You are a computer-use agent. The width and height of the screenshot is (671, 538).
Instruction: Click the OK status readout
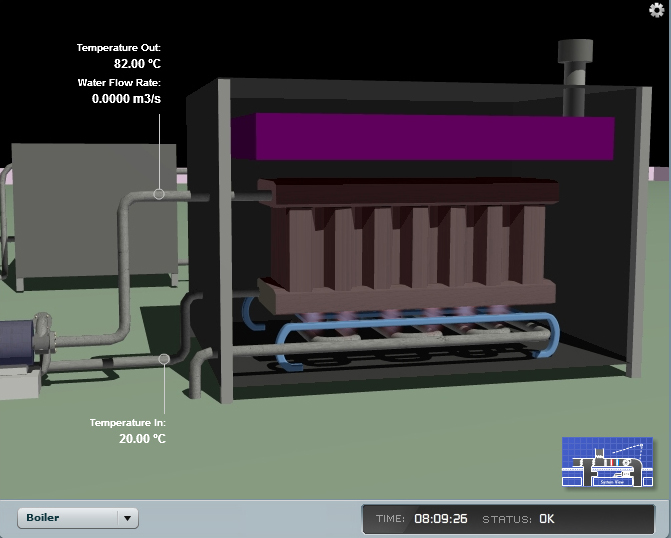[x=546, y=519]
